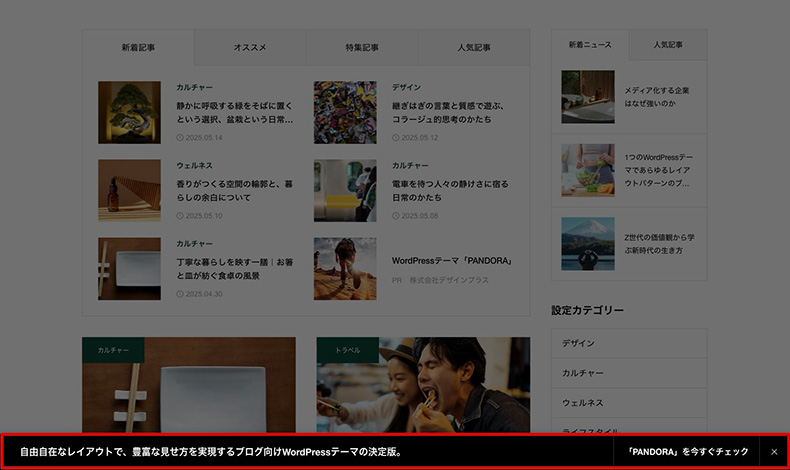This screenshot has height=470, width=790.
Task: Open the collage article thumbnail
Action: tap(345, 112)
